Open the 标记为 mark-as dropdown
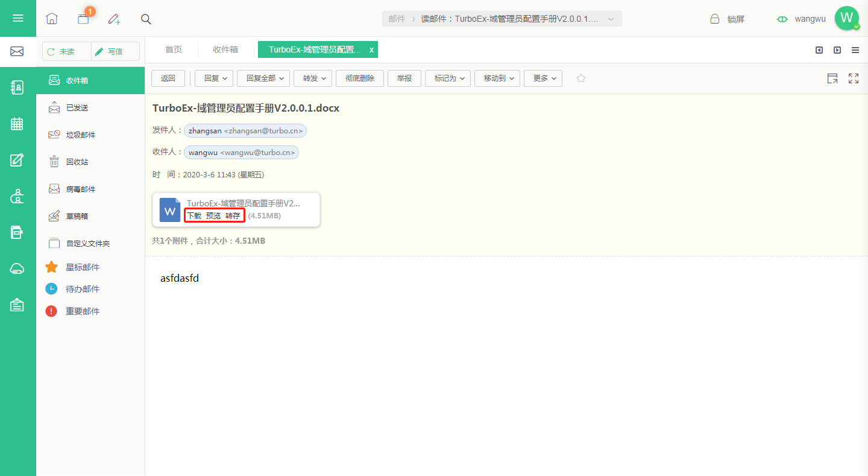 coord(448,78)
